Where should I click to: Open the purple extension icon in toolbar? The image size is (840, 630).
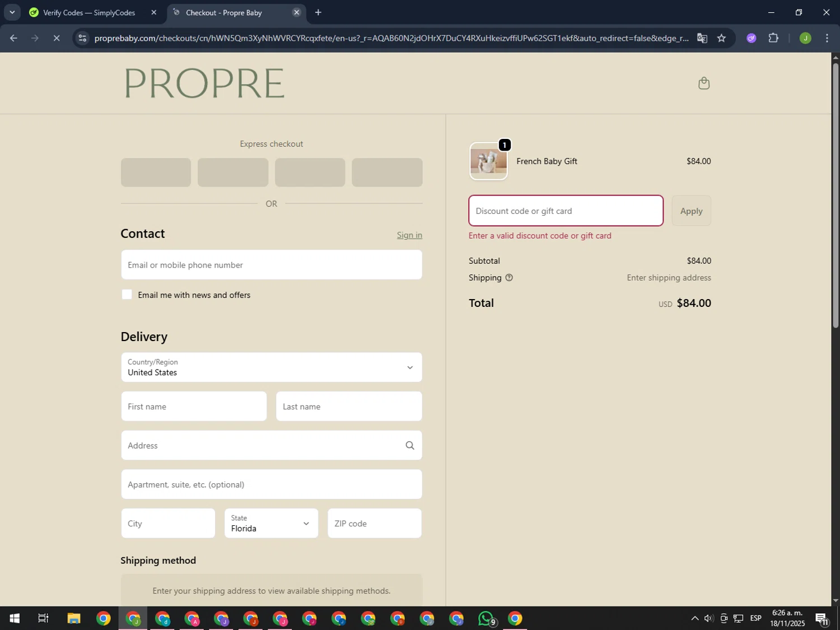pos(752,38)
